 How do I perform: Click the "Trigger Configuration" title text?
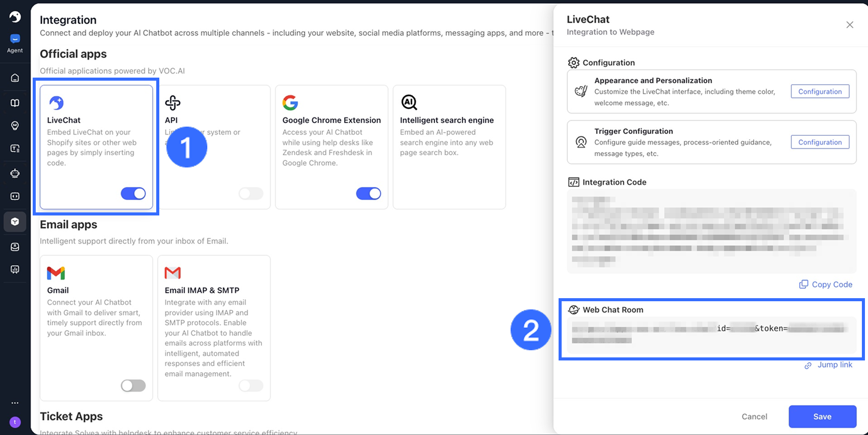pos(634,131)
